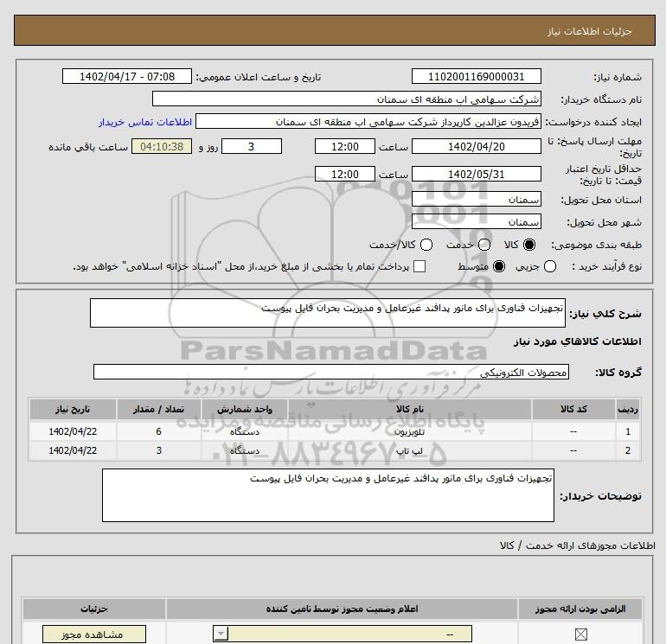Click the شهر محل تحویل field سمنان
The width and height of the screenshot is (666, 644).
476,222
